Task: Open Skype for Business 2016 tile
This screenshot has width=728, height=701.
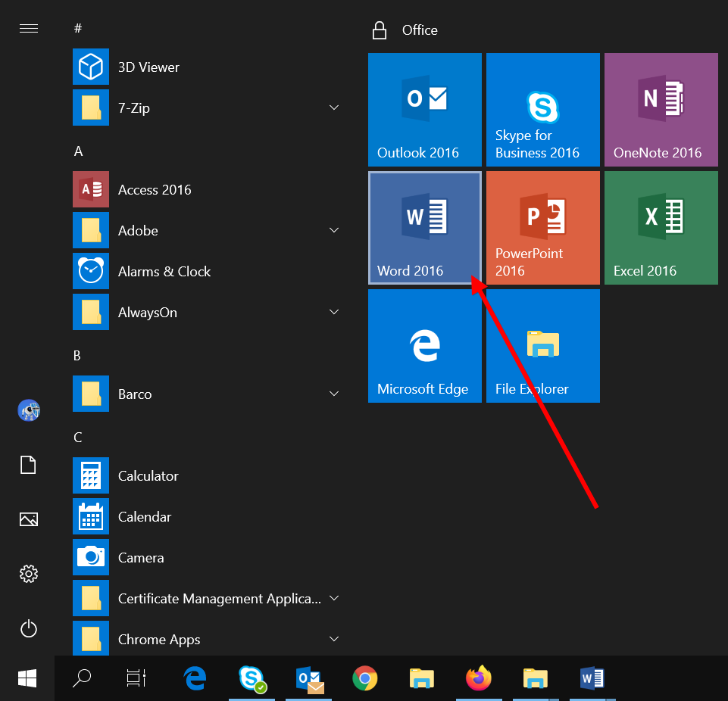Action: coord(542,109)
